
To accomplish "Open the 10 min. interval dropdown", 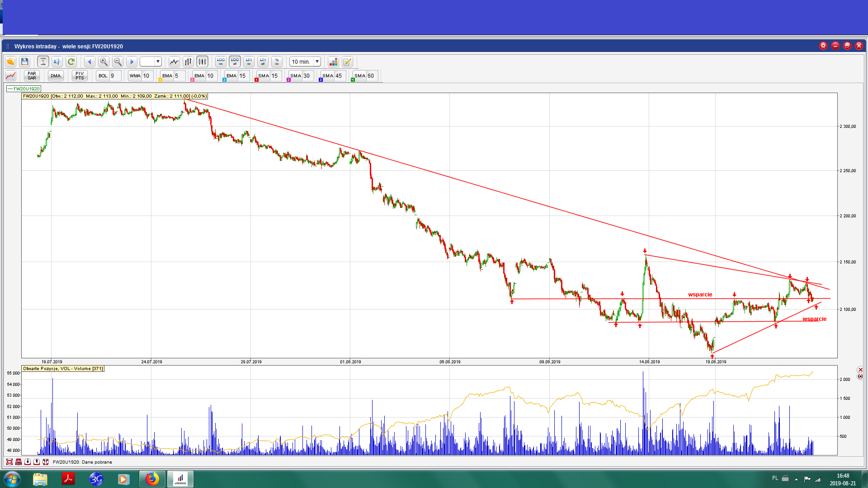I will pyautogui.click(x=317, y=62).
